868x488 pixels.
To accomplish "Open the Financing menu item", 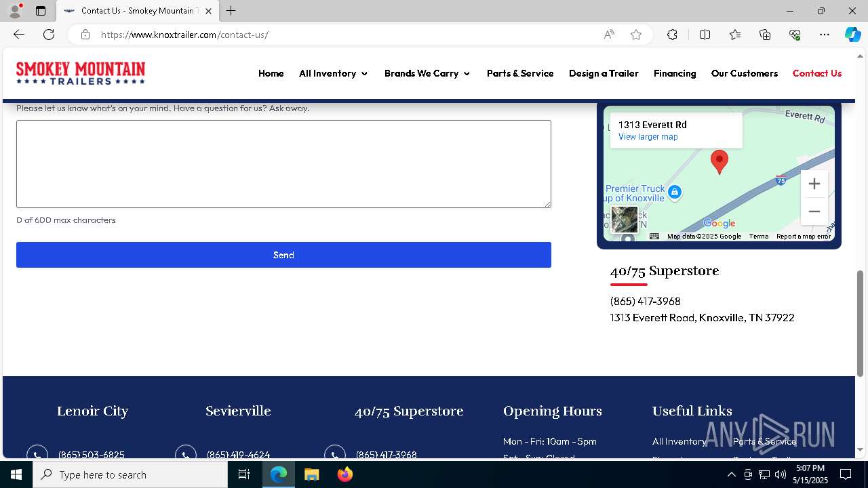I will click(675, 73).
